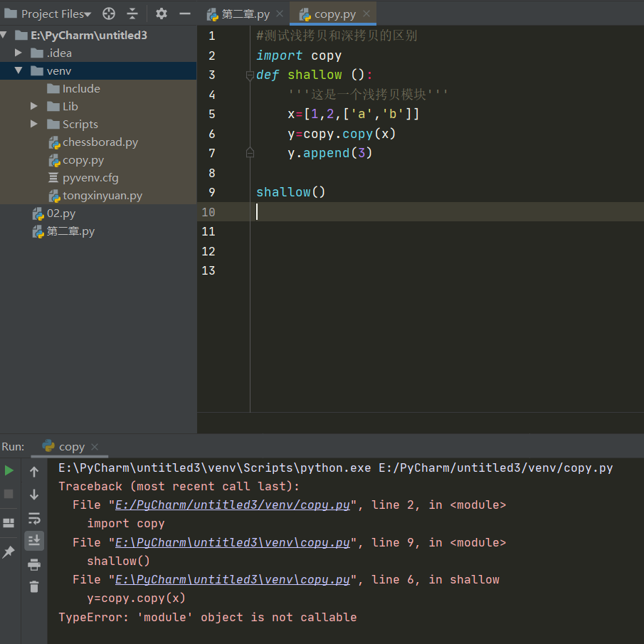This screenshot has height=644, width=644.
Task: Click the Chinese comment on line 1
Action: pos(337,36)
